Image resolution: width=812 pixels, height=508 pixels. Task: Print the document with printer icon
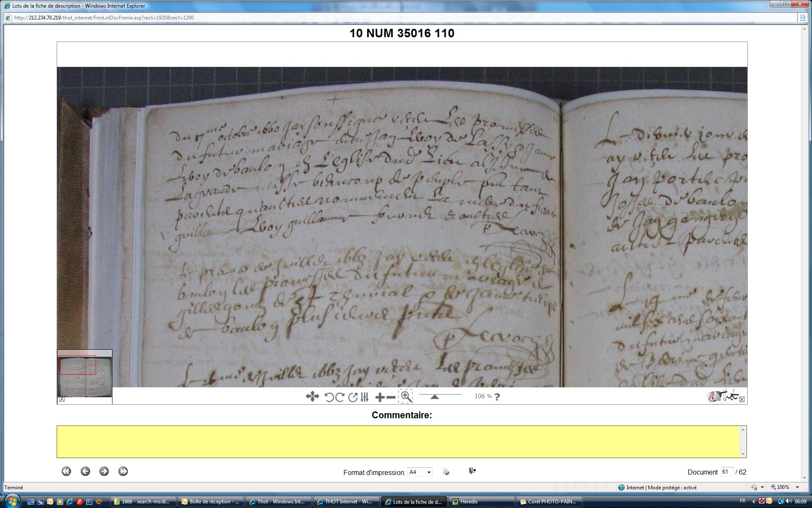click(x=446, y=472)
